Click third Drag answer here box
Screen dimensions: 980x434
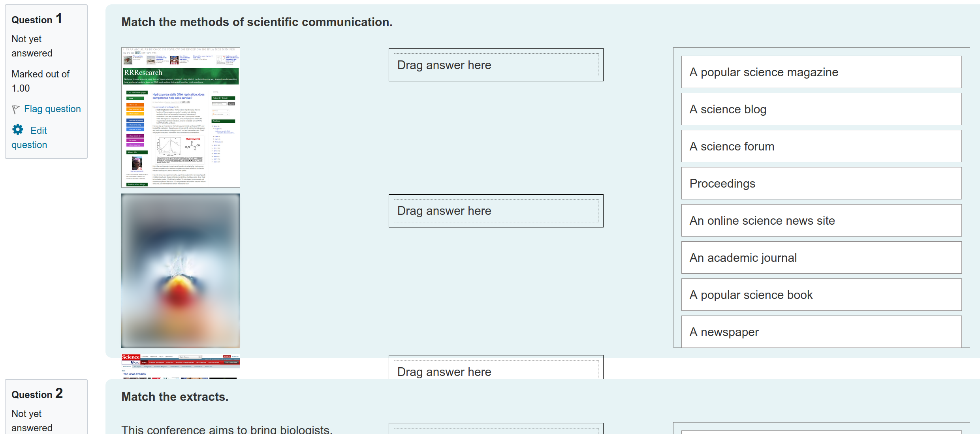[x=496, y=368]
